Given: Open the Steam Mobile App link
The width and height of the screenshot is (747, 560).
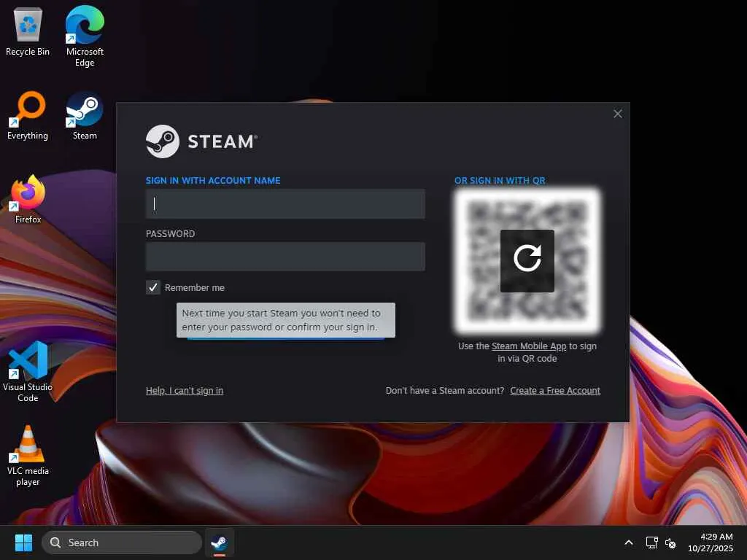Looking at the screenshot, I should click(529, 346).
